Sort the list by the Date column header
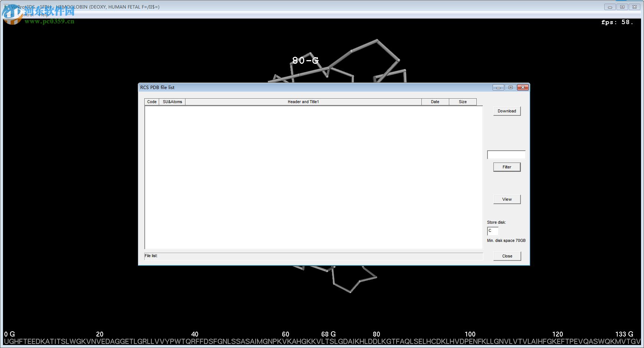 435,102
